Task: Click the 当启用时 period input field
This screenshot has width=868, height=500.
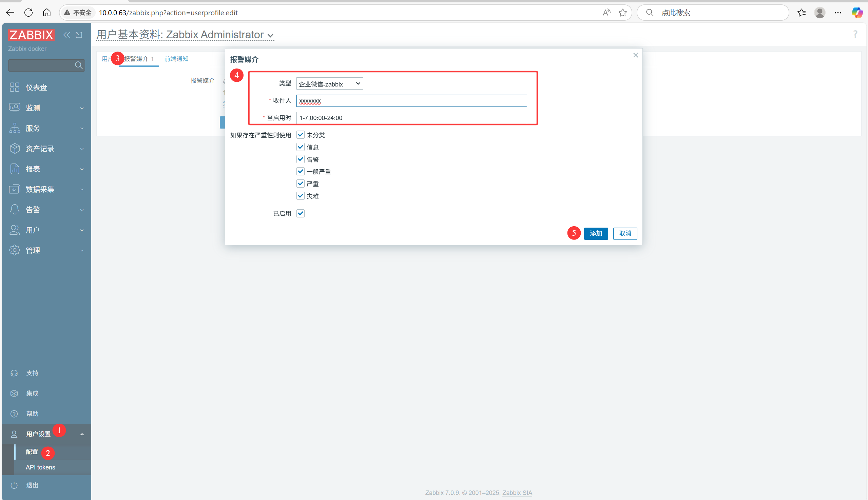Action: 411,118
